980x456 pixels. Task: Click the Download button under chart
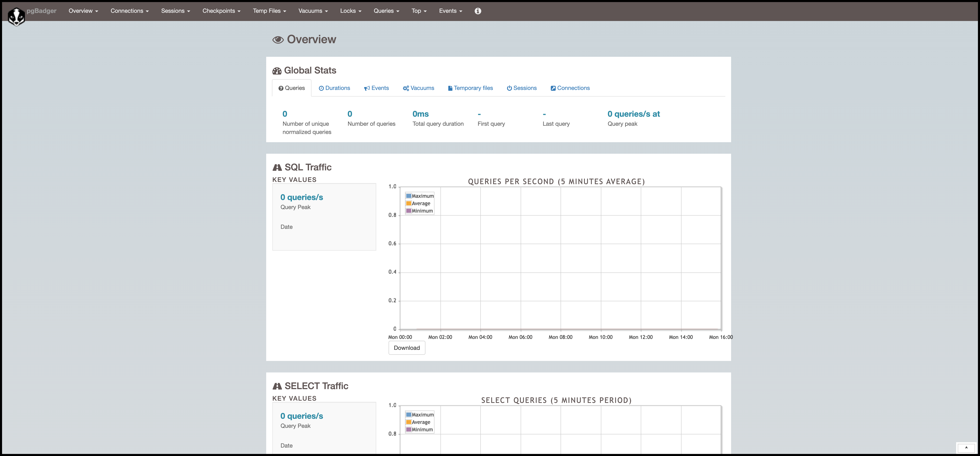pyautogui.click(x=407, y=348)
